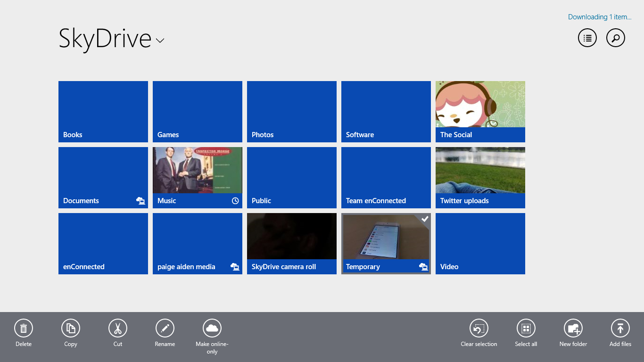Click offline-available icon on Documents tile
The height and width of the screenshot is (362, 644).
(140, 201)
